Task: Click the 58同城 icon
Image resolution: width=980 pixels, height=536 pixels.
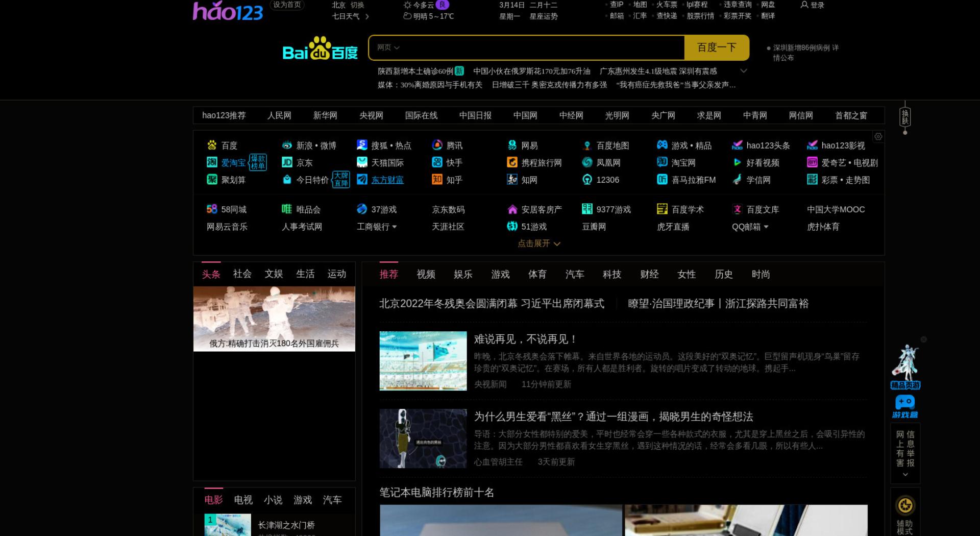Action: (x=212, y=209)
